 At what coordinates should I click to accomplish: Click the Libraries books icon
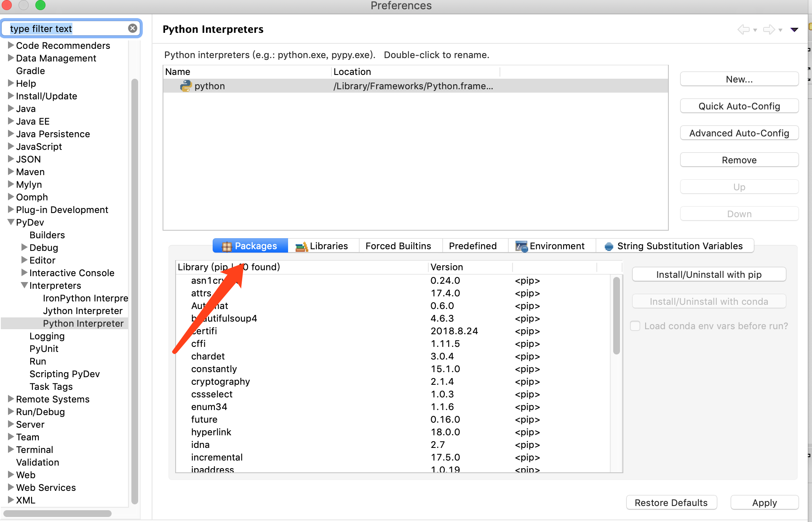pyautogui.click(x=302, y=246)
